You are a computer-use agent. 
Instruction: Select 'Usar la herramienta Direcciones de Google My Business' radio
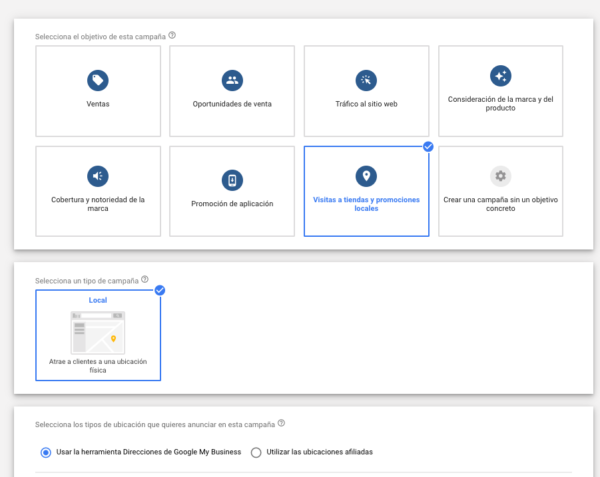(x=46, y=453)
